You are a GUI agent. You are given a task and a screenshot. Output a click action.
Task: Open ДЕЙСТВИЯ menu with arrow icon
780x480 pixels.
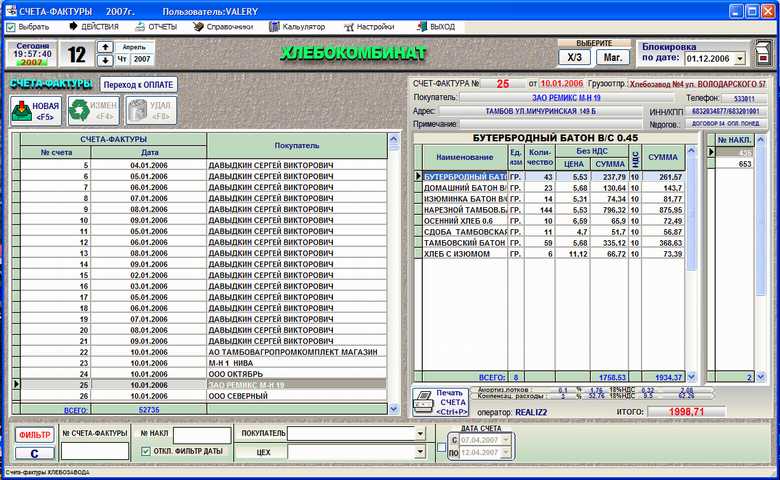pos(94,26)
